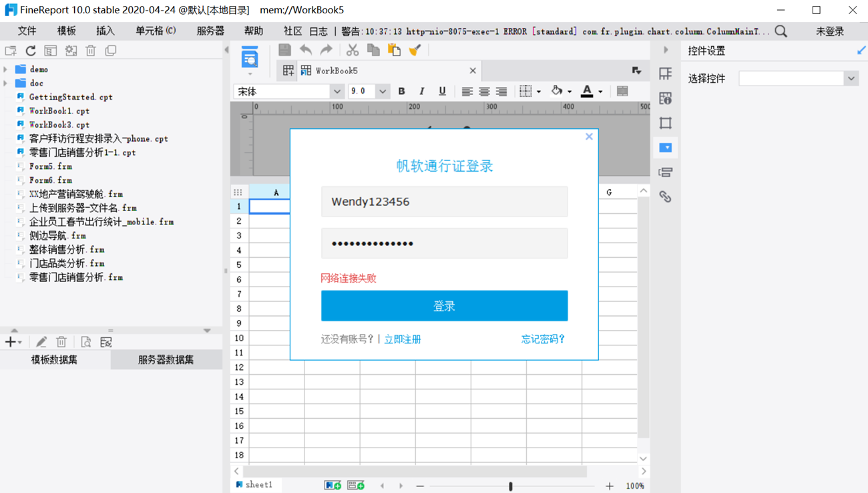Click the large blue preview report icon
Screen dimensions: 868x493
(250, 58)
